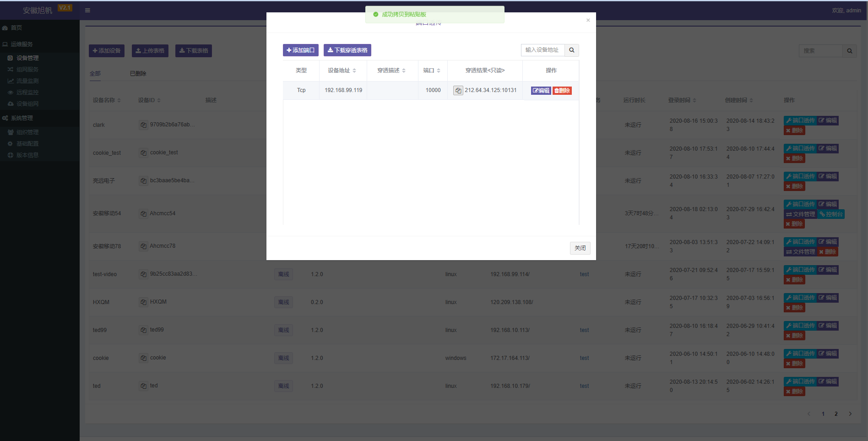Screen dimensions: 868x441
Task: Edit the Tcp 192.168.99.119 port entry
Action: [x=541, y=91]
